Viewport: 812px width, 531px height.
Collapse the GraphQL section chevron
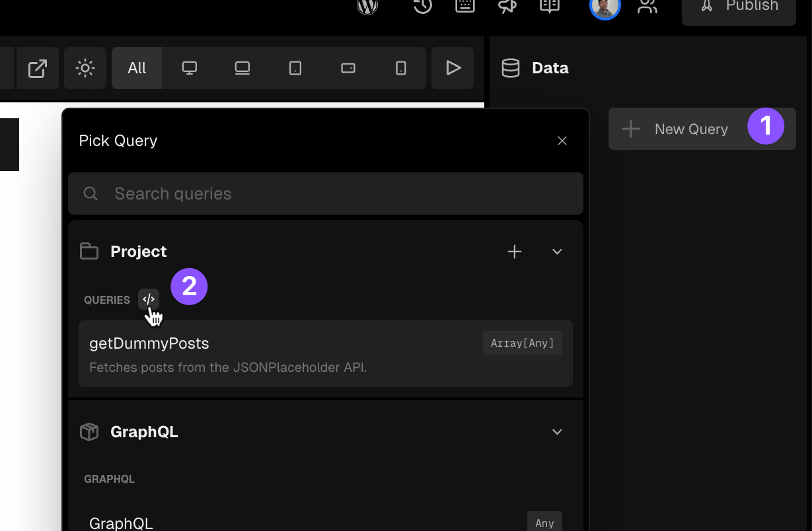pos(557,432)
